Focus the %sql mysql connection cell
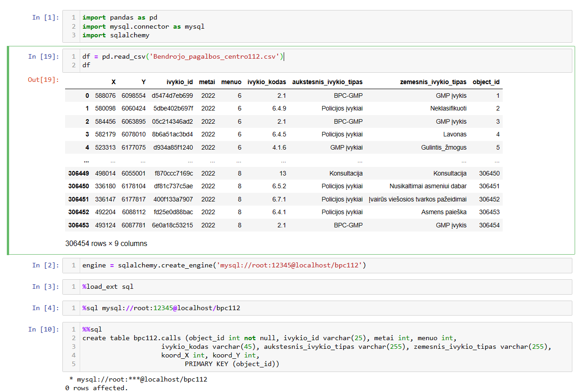This screenshot has width=576, height=392. (x=317, y=308)
